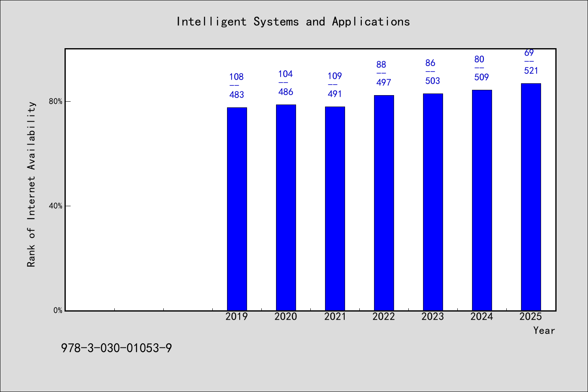The image size is (588, 392).
Task: Click the 2024 x-axis label
Action: point(482,316)
